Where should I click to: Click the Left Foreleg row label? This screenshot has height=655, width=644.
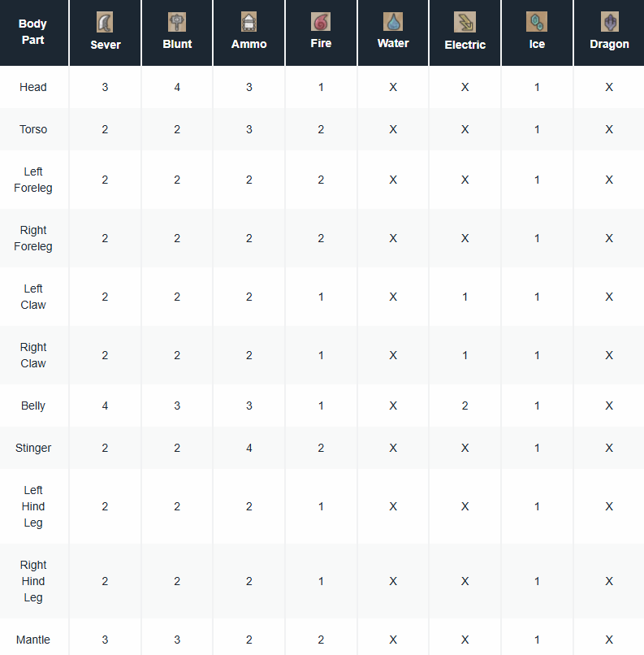(33, 180)
